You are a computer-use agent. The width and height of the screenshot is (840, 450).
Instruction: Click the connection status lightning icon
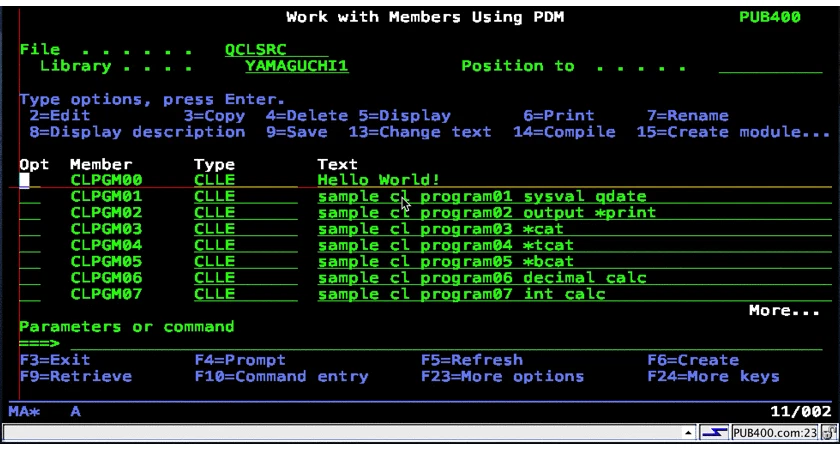tap(715, 432)
